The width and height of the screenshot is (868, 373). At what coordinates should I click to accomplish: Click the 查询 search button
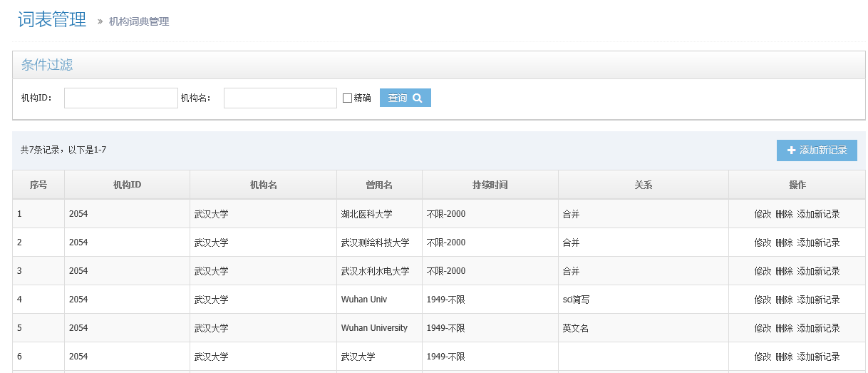[x=405, y=98]
